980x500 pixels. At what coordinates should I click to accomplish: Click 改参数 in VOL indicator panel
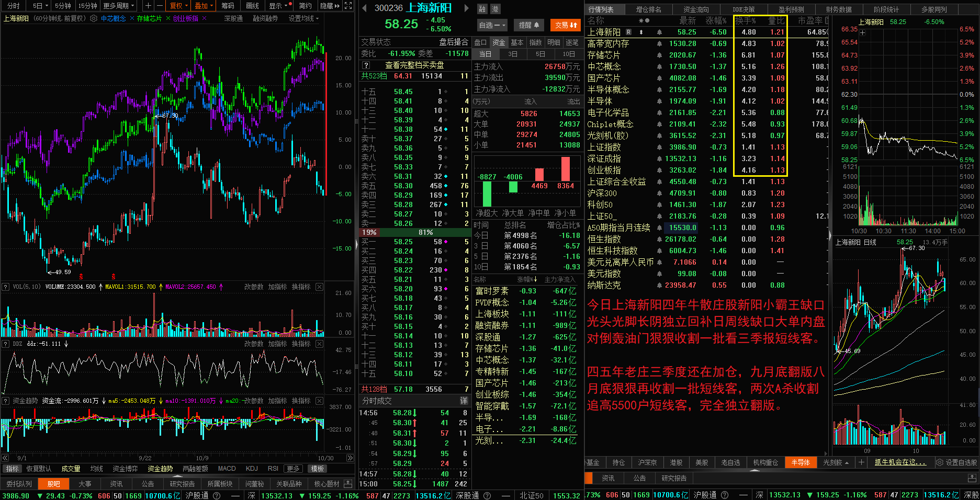pyautogui.click(x=254, y=287)
